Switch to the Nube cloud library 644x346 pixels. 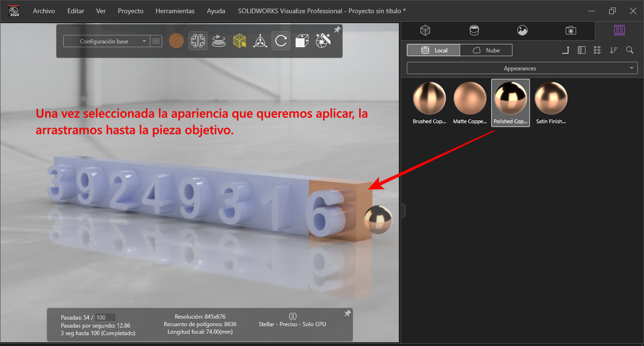point(486,50)
